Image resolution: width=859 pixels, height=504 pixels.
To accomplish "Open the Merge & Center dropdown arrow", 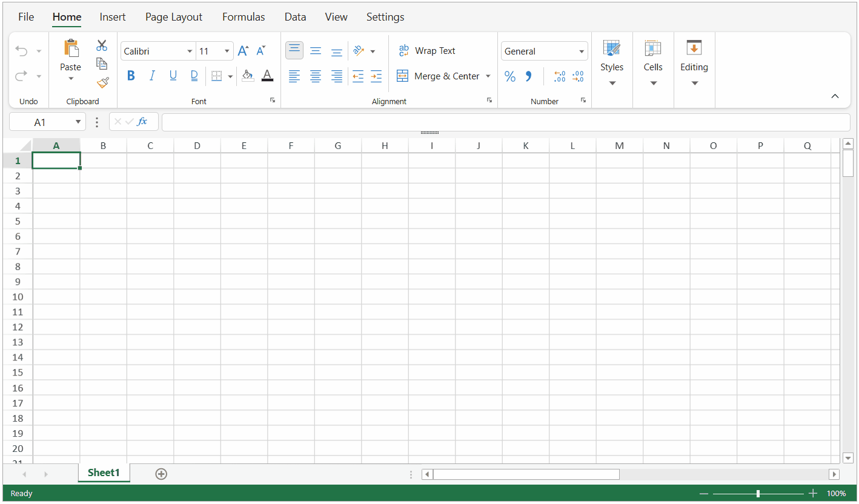I will point(488,76).
